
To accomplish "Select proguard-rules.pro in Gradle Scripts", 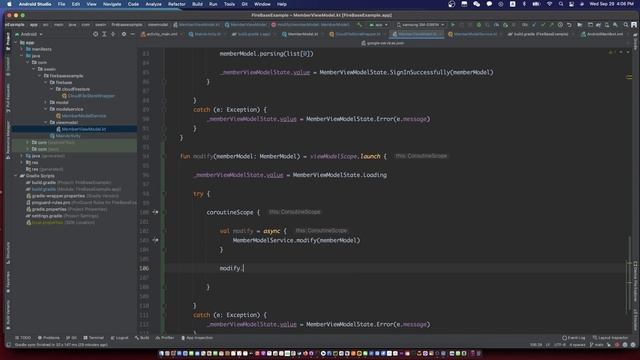I will click(51, 202).
